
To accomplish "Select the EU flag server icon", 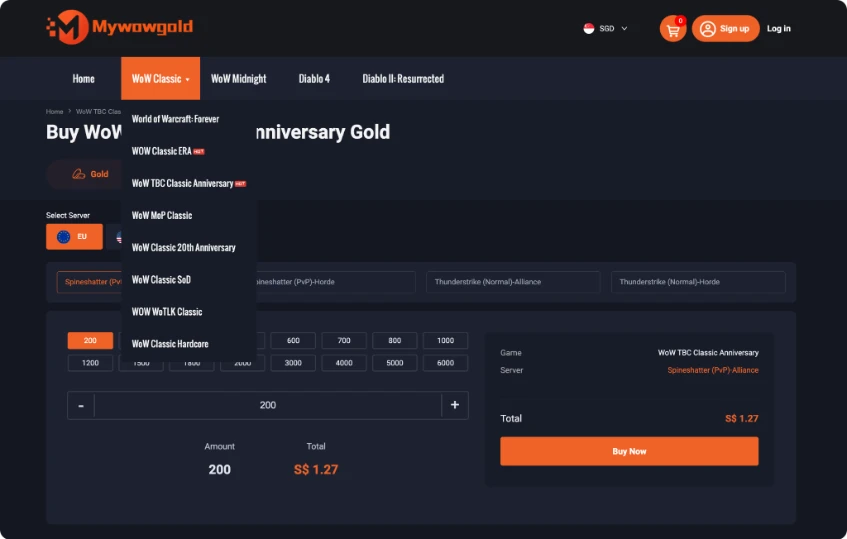I will [64, 237].
